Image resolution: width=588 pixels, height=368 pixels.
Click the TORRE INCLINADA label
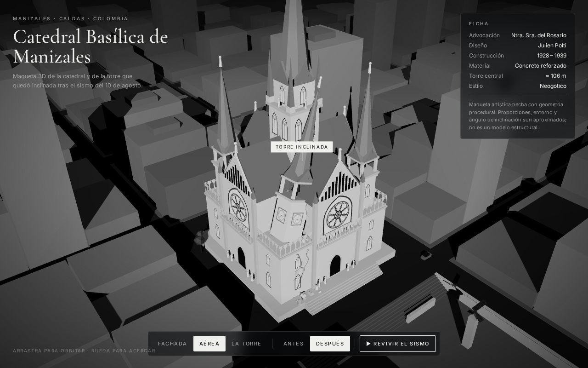302,147
